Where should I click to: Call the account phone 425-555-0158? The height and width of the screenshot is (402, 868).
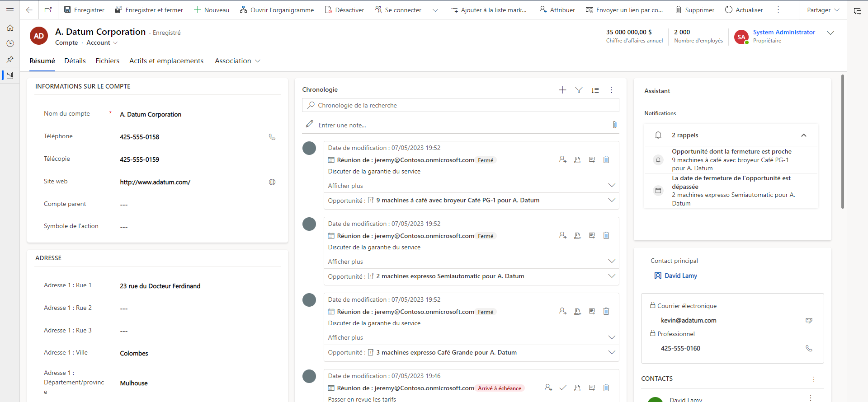click(x=272, y=137)
